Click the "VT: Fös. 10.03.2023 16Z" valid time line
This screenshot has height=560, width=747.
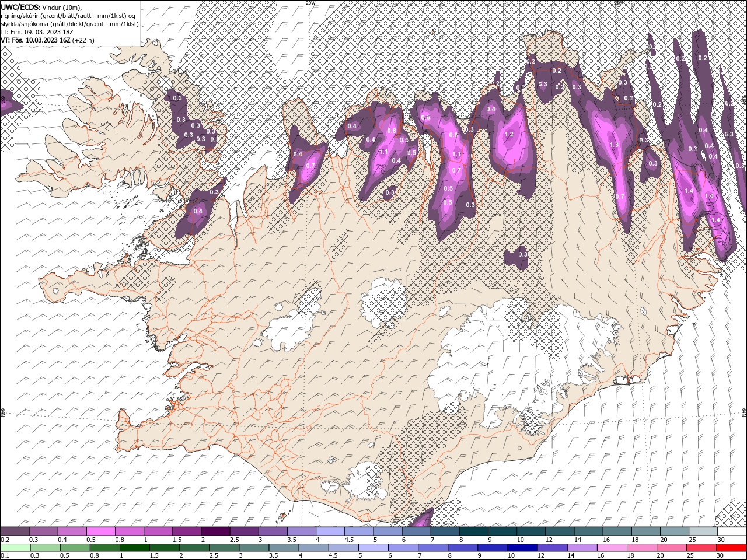point(36,40)
